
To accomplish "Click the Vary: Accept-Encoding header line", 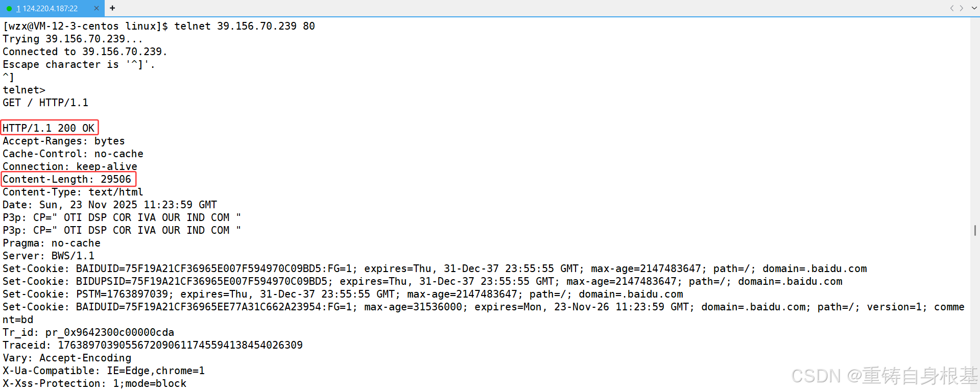I will tap(67, 358).
